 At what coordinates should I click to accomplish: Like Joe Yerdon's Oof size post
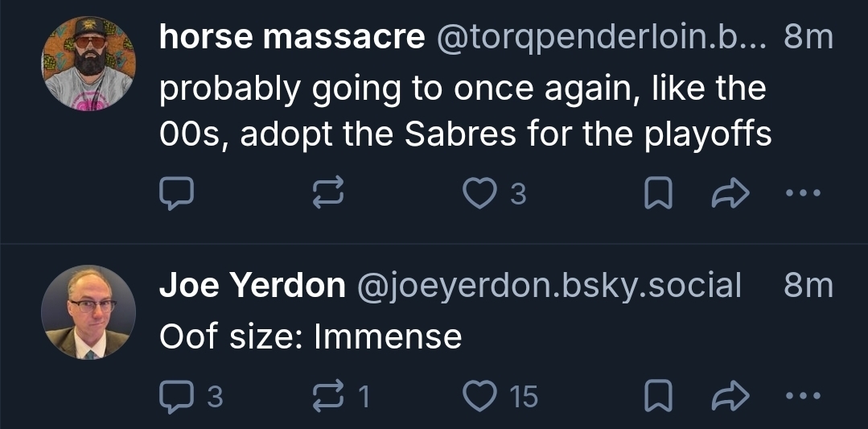point(481,395)
